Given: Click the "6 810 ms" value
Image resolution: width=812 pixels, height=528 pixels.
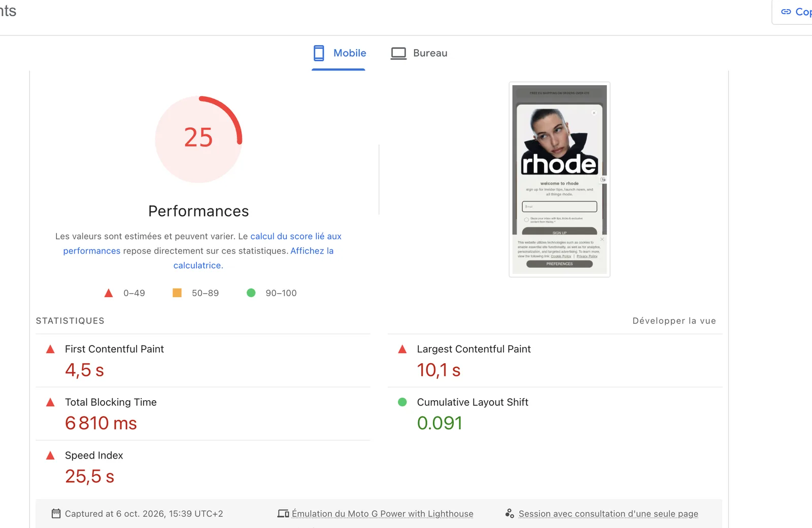Looking at the screenshot, I should pos(101,423).
